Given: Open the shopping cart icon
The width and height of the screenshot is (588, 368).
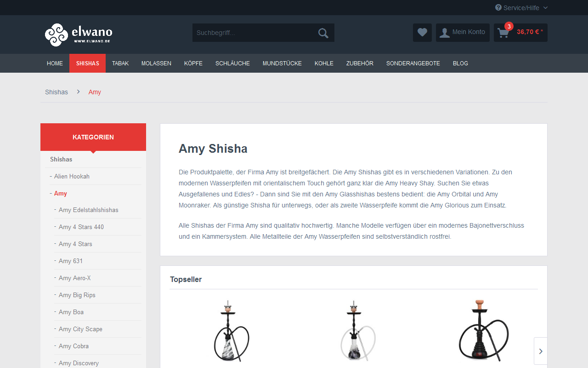Looking at the screenshot, I should 503,33.
